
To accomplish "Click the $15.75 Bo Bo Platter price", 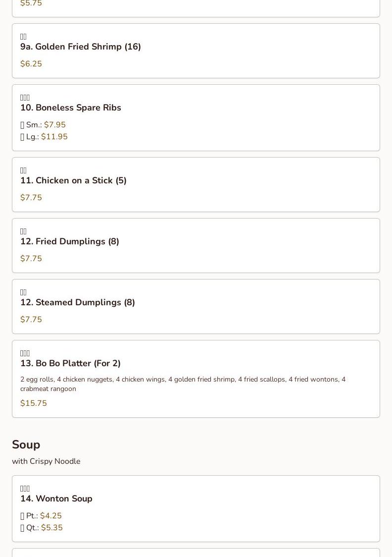I will click(34, 403).
